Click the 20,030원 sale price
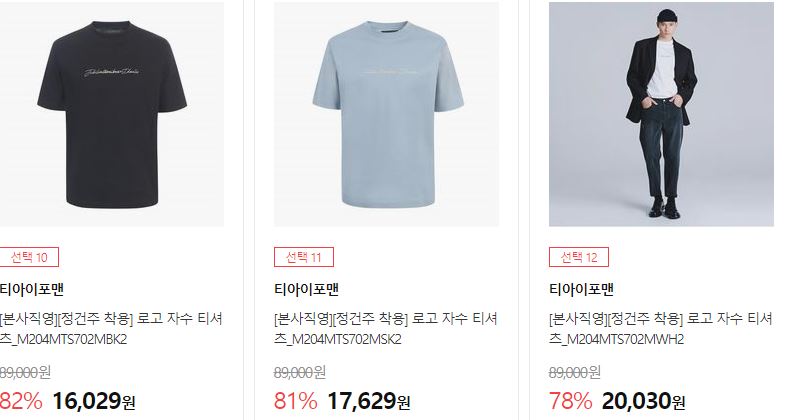 (x=644, y=401)
